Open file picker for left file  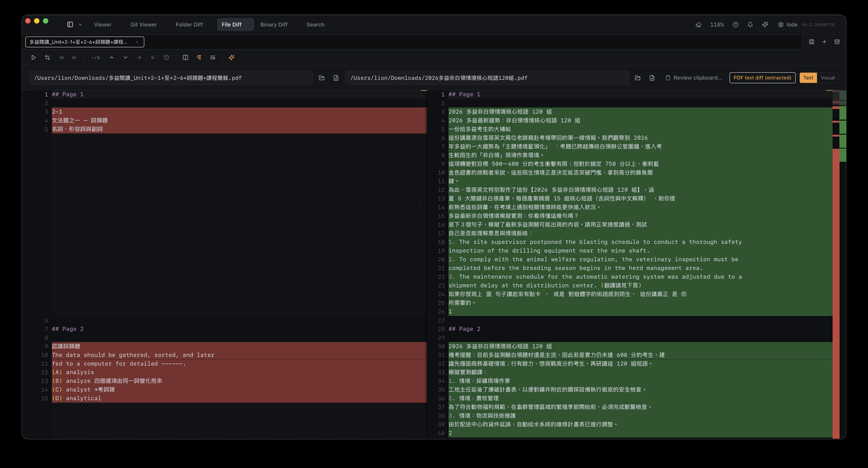point(336,78)
